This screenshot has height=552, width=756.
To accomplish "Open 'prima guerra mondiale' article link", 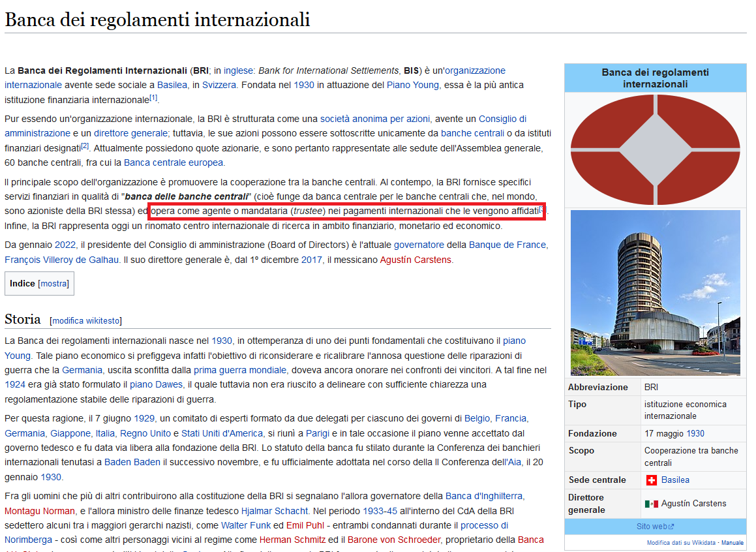I will tap(240, 370).
